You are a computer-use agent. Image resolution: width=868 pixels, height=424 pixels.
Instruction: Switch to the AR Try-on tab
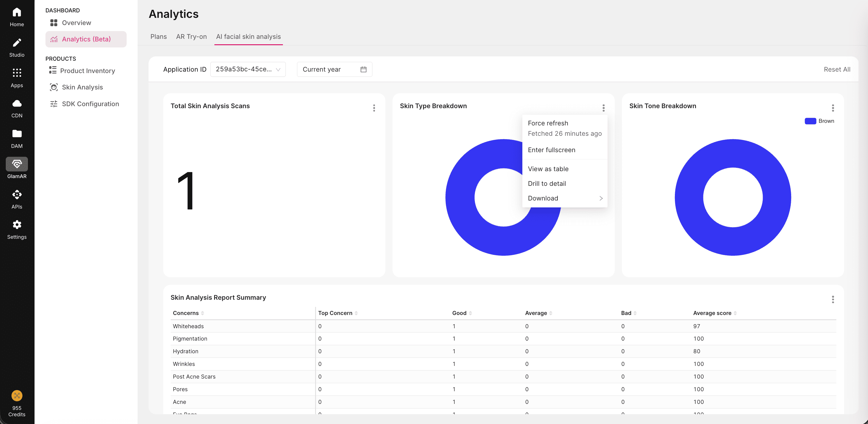(191, 37)
